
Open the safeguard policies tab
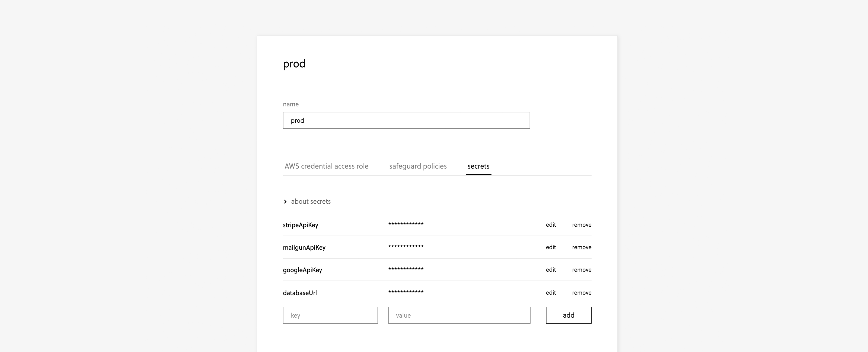pos(418,166)
